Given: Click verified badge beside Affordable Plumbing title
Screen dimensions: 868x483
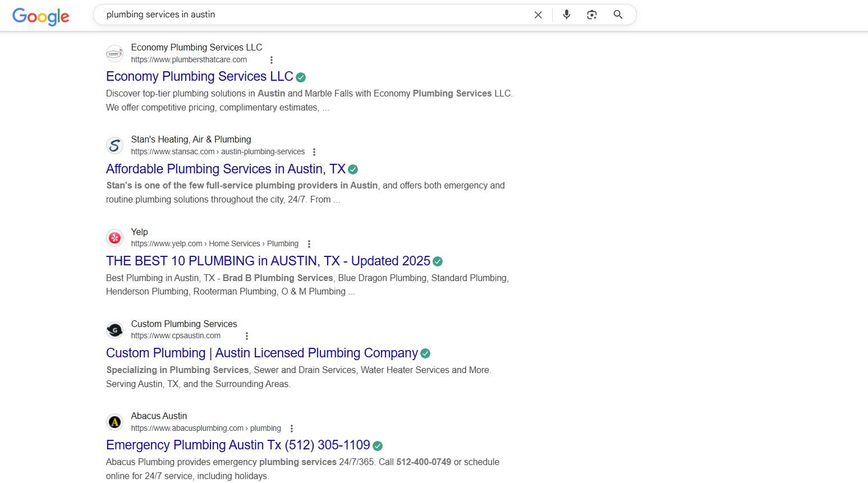Looking at the screenshot, I should coord(353,169).
